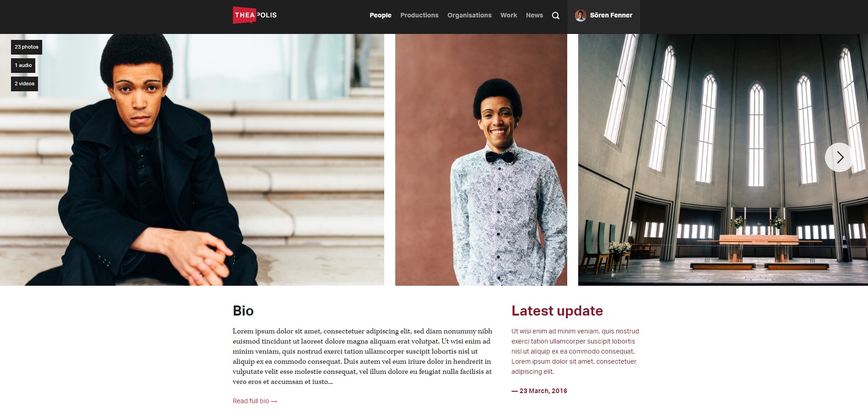Open the Work section

[x=509, y=15]
